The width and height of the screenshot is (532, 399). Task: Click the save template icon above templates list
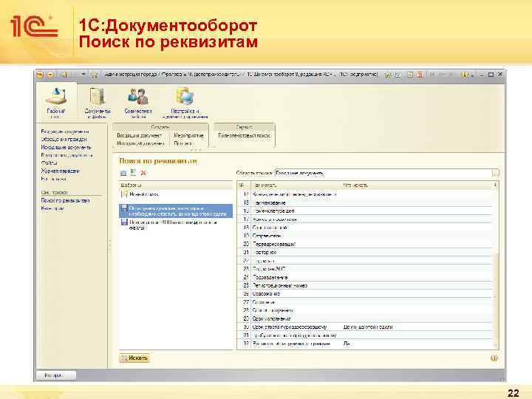123,173
